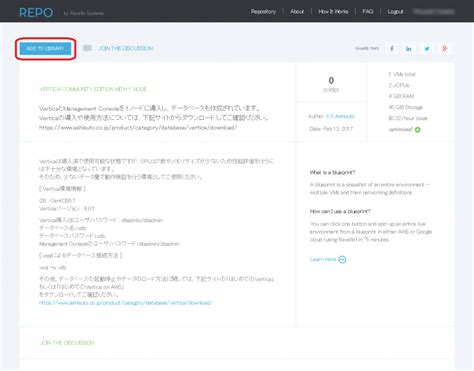Open the JOIN THE DISCUSSION link beside the chat icon
474x371 pixels.
tap(126, 48)
